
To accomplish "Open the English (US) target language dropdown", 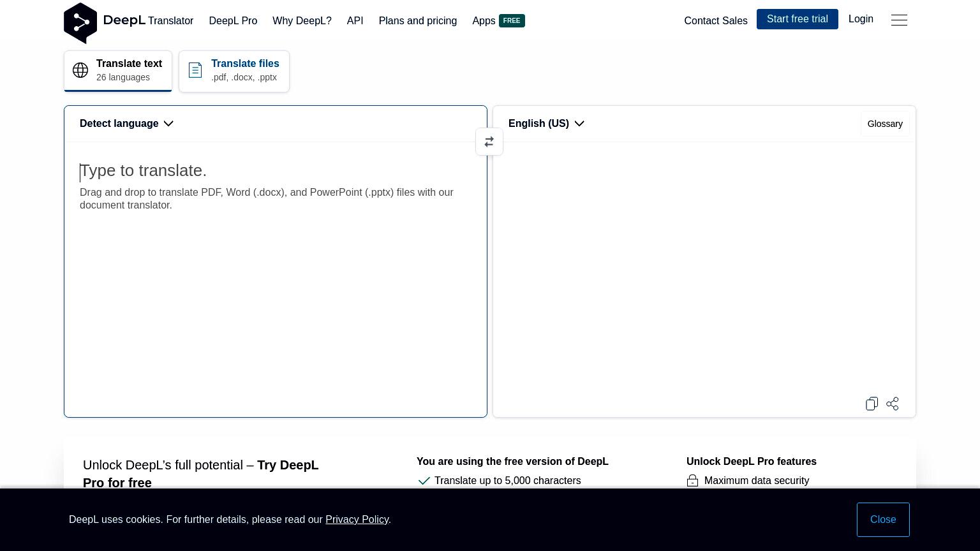I will click(546, 124).
